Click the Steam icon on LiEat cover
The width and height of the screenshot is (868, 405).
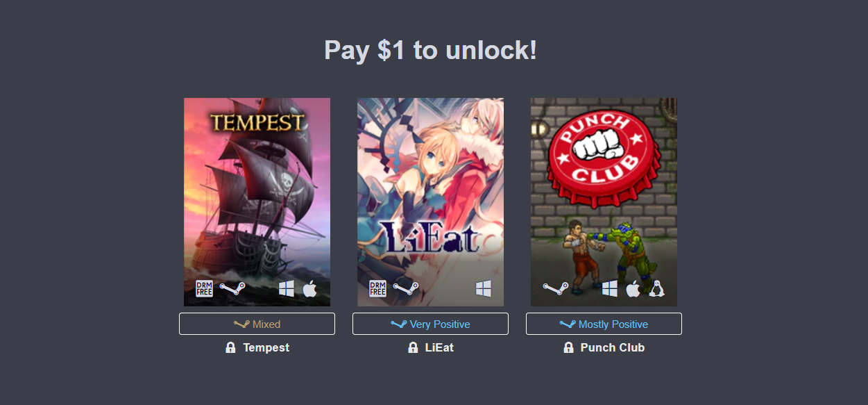[x=406, y=288]
